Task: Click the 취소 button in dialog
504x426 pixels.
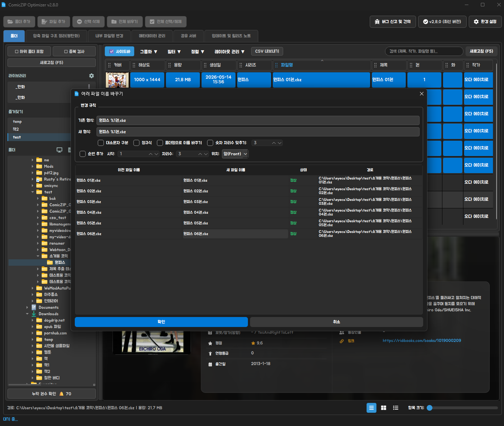Action: point(337,322)
